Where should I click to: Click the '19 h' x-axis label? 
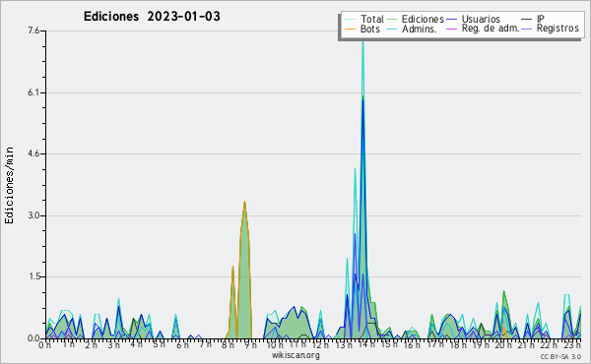[x=482, y=345]
